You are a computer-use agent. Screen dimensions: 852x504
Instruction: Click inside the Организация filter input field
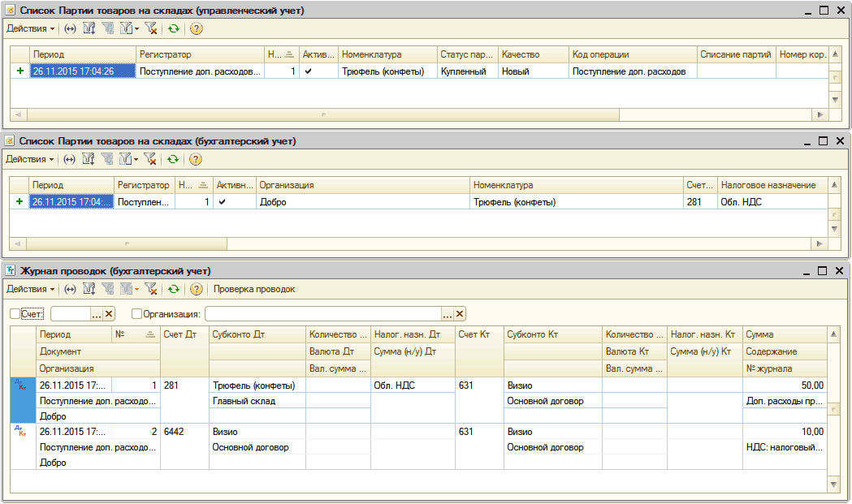[322, 314]
